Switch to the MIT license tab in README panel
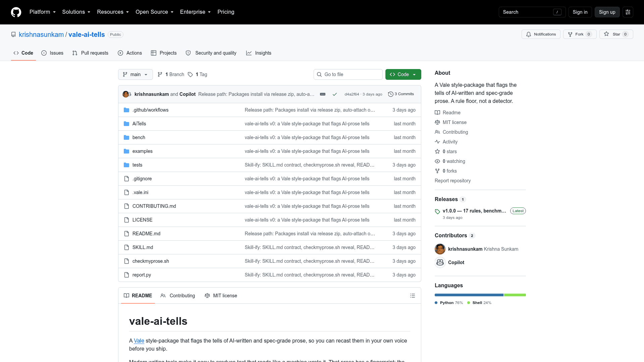The height and width of the screenshot is (362, 644). pos(221,296)
